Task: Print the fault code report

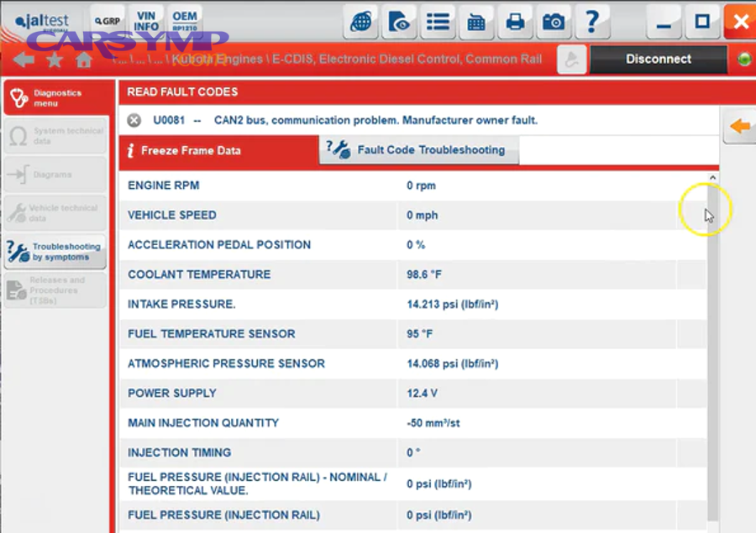Action: pyautogui.click(x=515, y=22)
